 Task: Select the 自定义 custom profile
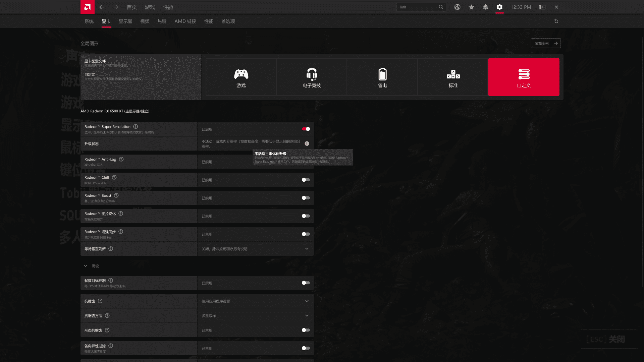[x=524, y=77]
